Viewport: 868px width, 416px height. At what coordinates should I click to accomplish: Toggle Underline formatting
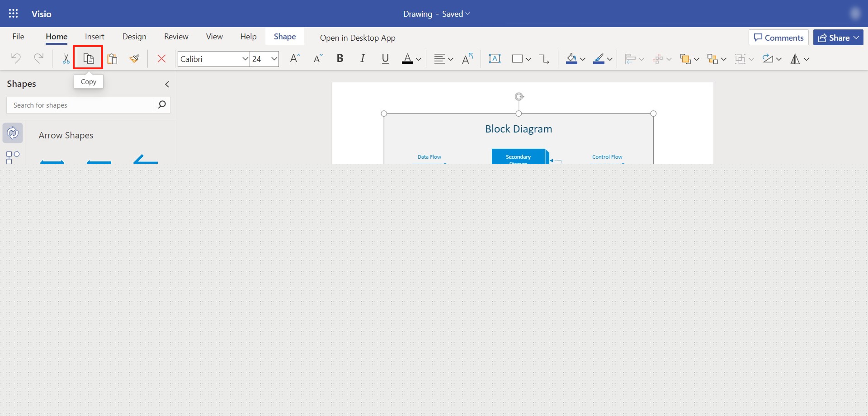tap(385, 59)
